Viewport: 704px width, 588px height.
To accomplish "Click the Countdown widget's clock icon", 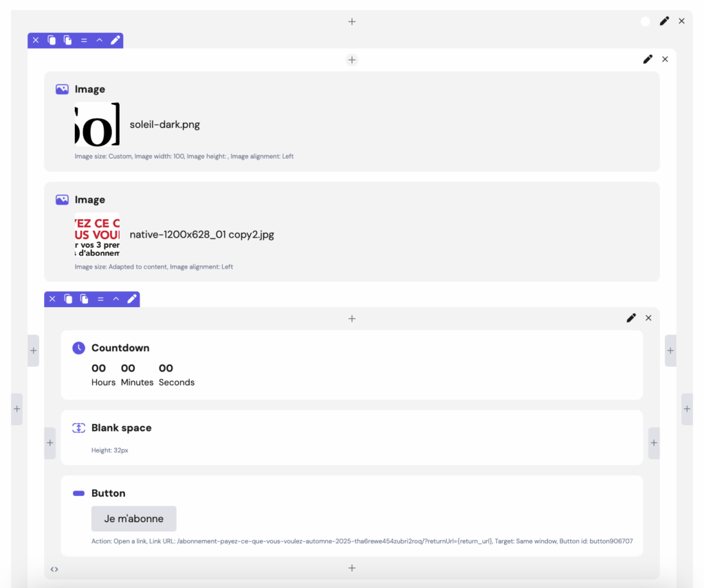I will coord(79,348).
